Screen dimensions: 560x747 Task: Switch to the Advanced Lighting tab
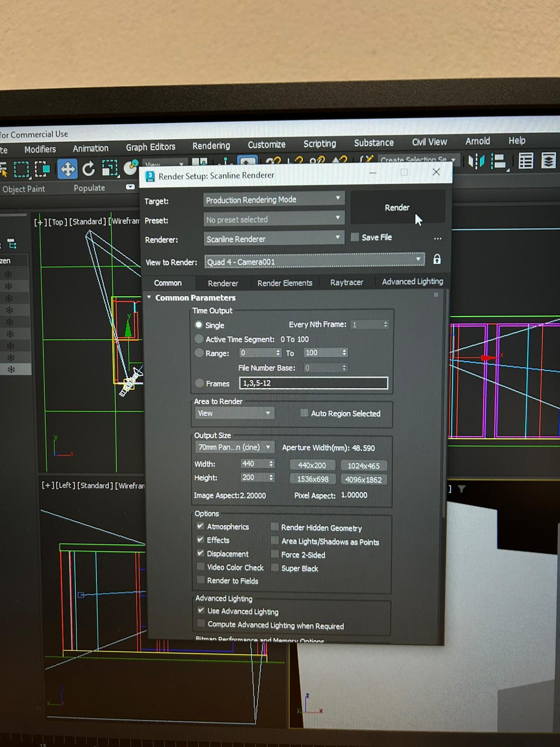pyautogui.click(x=413, y=282)
